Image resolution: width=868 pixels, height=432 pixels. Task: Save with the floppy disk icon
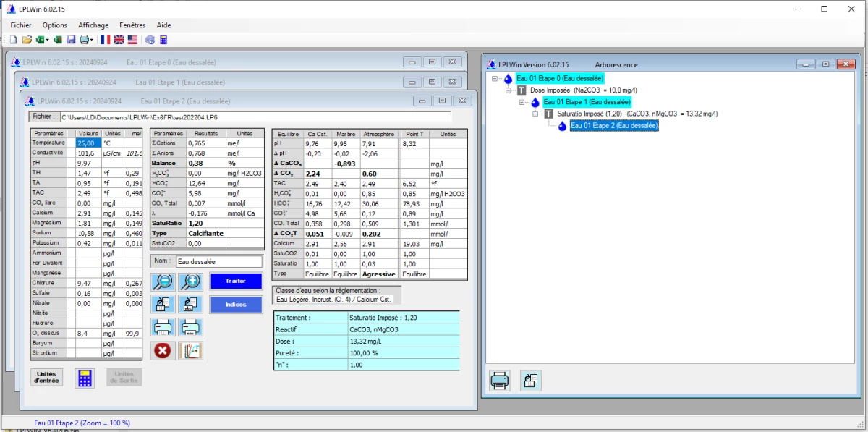[x=72, y=40]
